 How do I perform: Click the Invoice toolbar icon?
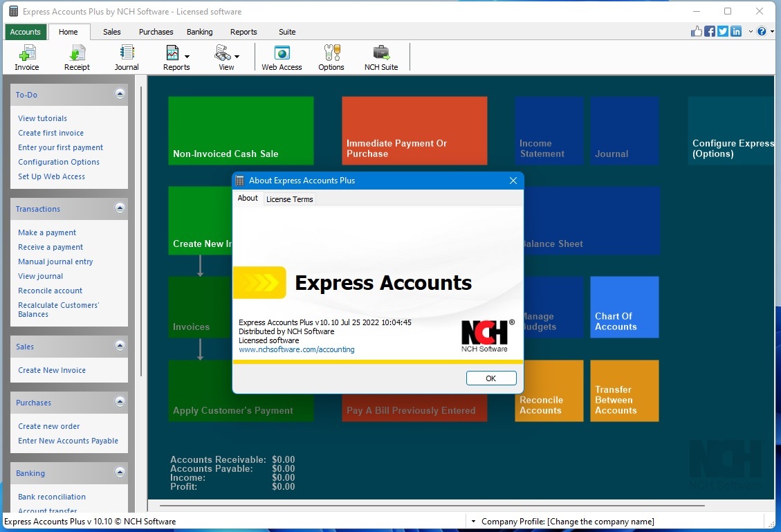tap(27, 57)
